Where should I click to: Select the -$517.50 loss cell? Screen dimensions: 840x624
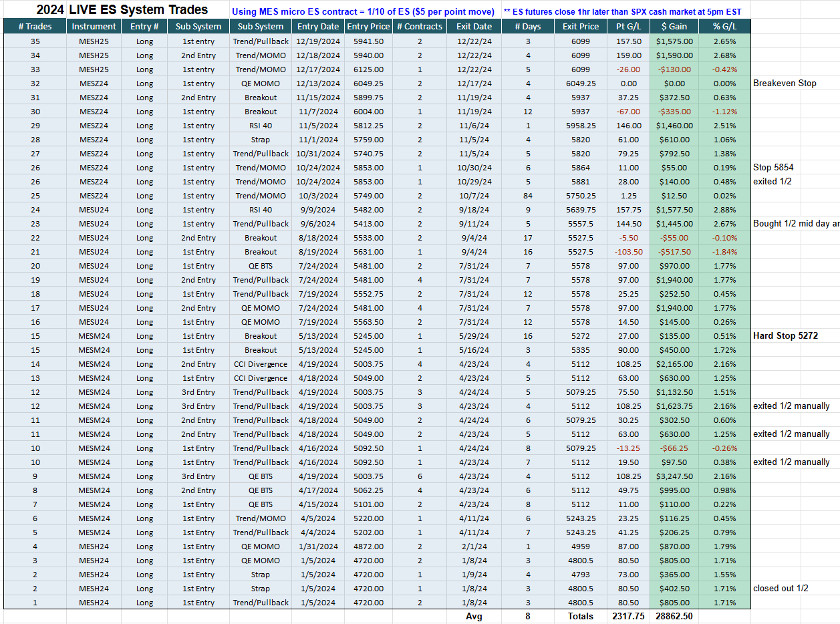coord(674,252)
